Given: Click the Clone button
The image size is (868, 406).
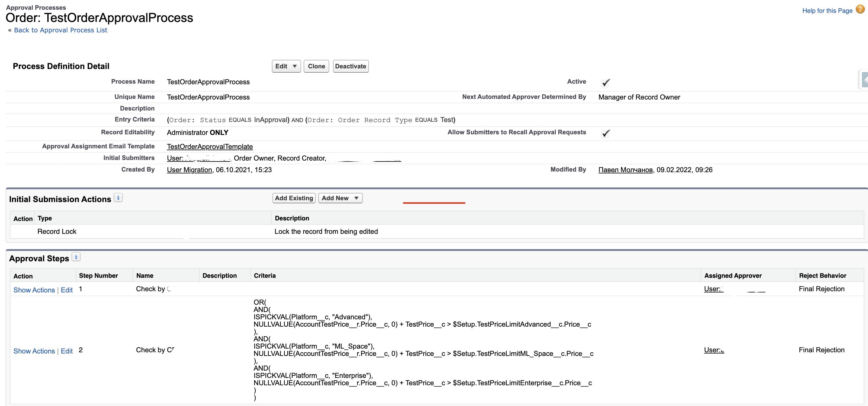Looking at the screenshot, I should (x=317, y=66).
